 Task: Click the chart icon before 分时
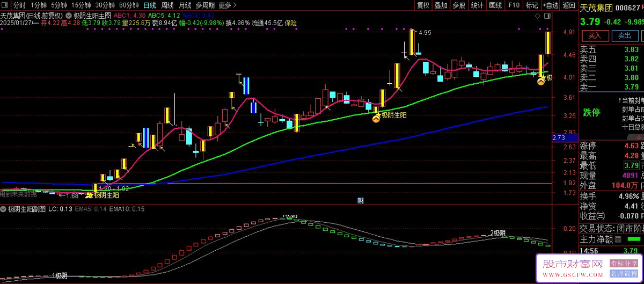pos(6,5)
